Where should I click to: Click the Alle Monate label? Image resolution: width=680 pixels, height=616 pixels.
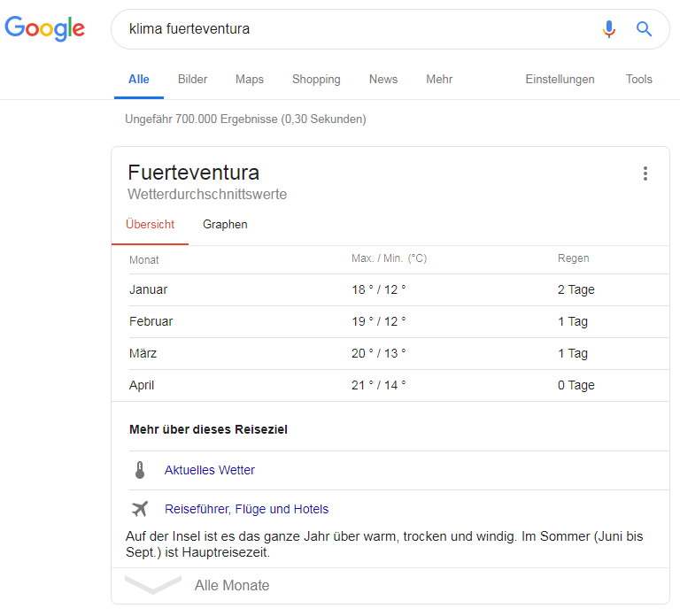point(232,586)
